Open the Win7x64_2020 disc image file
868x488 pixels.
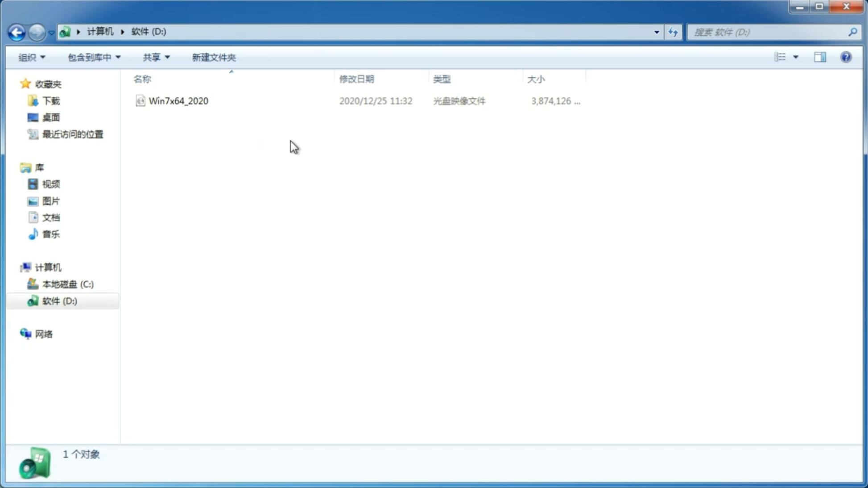tap(178, 100)
